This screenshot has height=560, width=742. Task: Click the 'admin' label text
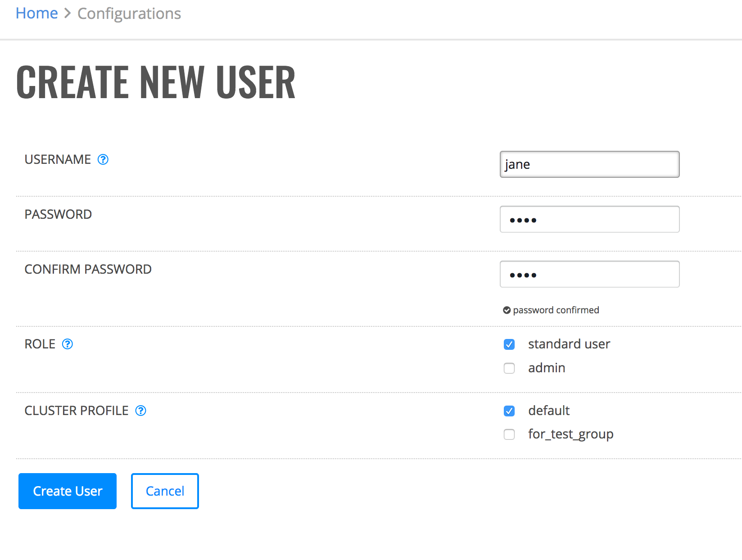click(547, 368)
